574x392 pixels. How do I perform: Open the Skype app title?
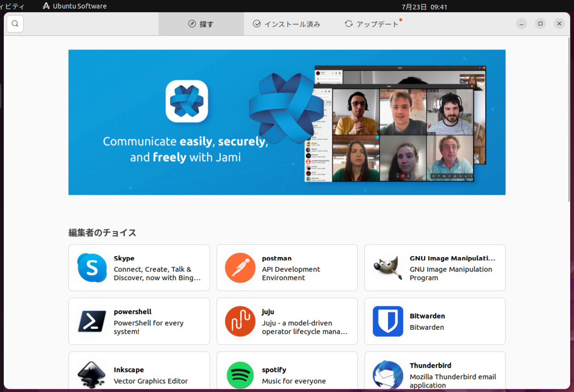pyautogui.click(x=124, y=258)
